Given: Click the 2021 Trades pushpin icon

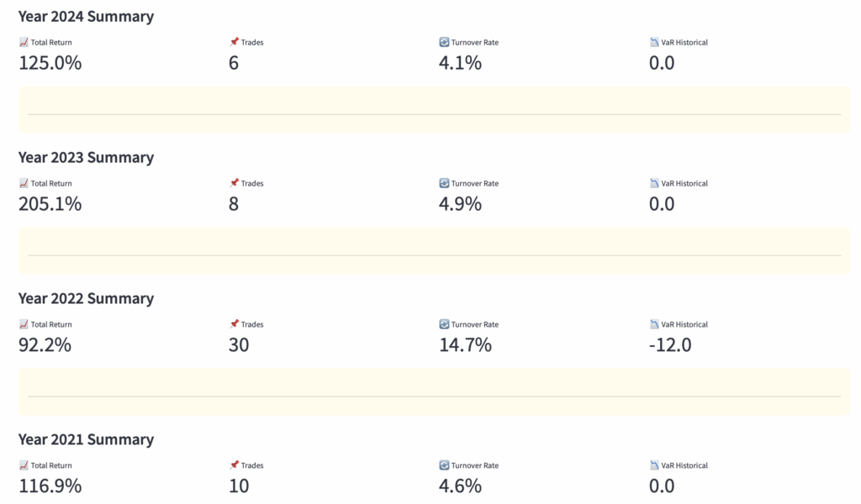Looking at the screenshot, I should coord(234,465).
